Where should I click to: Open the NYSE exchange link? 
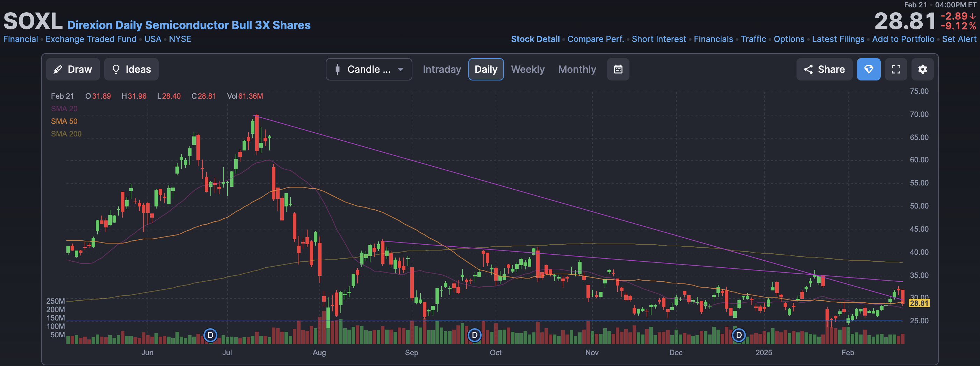(x=180, y=39)
